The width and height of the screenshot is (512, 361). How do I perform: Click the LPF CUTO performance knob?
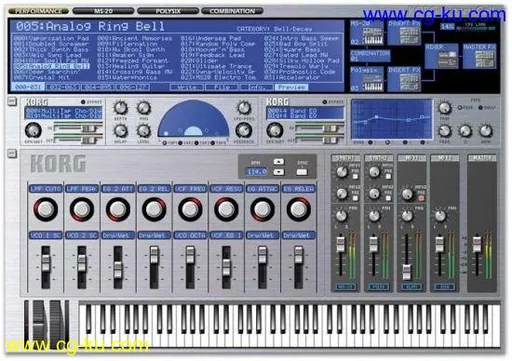tap(45, 209)
